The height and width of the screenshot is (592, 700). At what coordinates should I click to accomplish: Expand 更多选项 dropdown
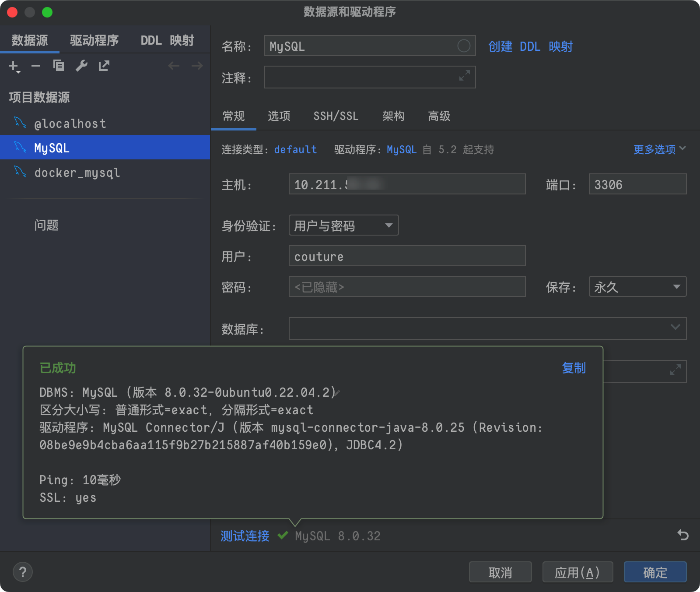tap(659, 149)
